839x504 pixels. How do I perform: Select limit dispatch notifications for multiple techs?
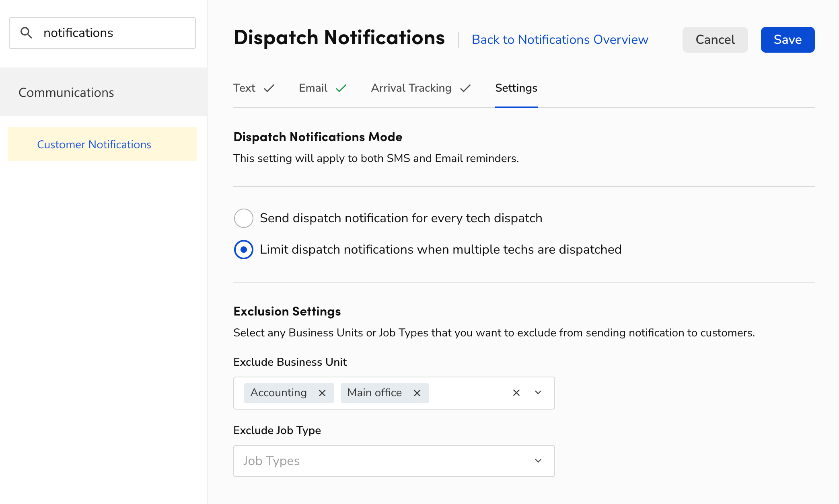point(243,249)
